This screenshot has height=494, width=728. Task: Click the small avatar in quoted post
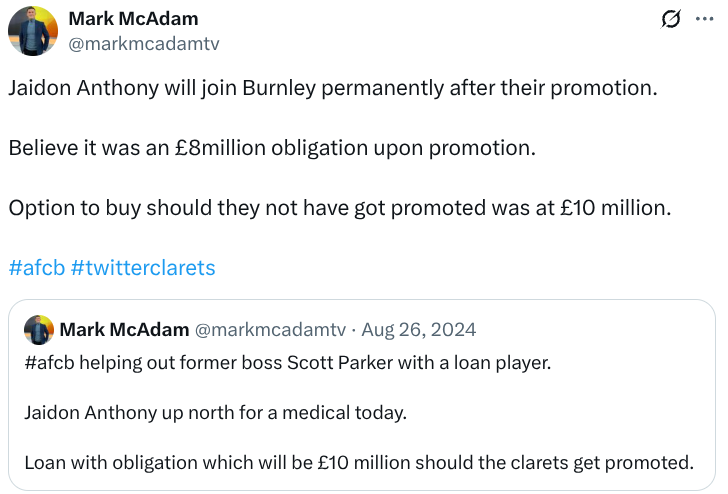[x=39, y=330]
